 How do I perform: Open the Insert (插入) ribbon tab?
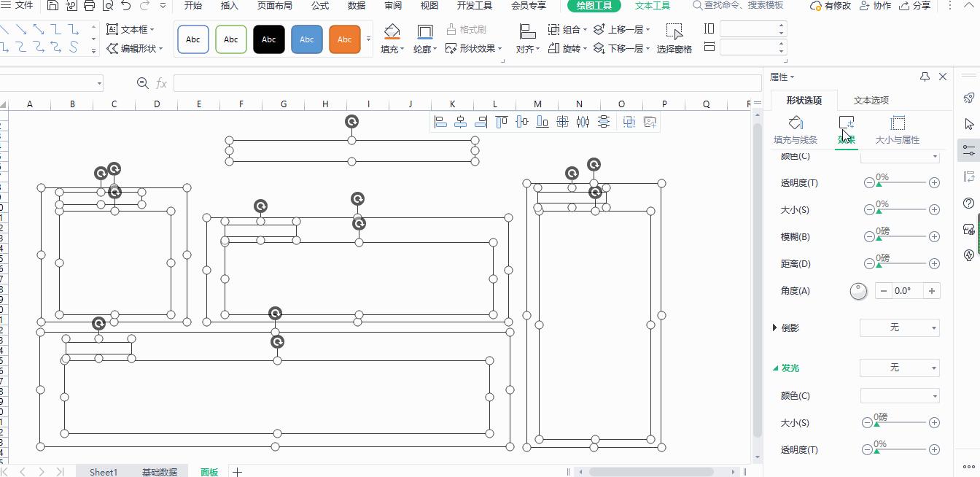pyautogui.click(x=229, y=6)
